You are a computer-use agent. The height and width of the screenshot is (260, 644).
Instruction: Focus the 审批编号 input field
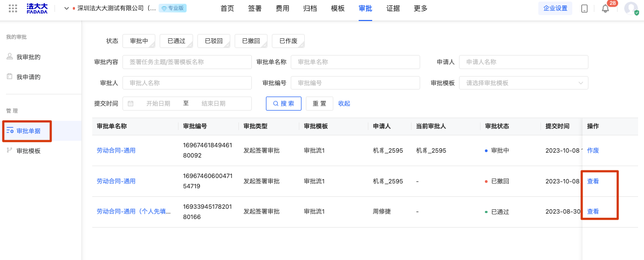tap(355, 83)
